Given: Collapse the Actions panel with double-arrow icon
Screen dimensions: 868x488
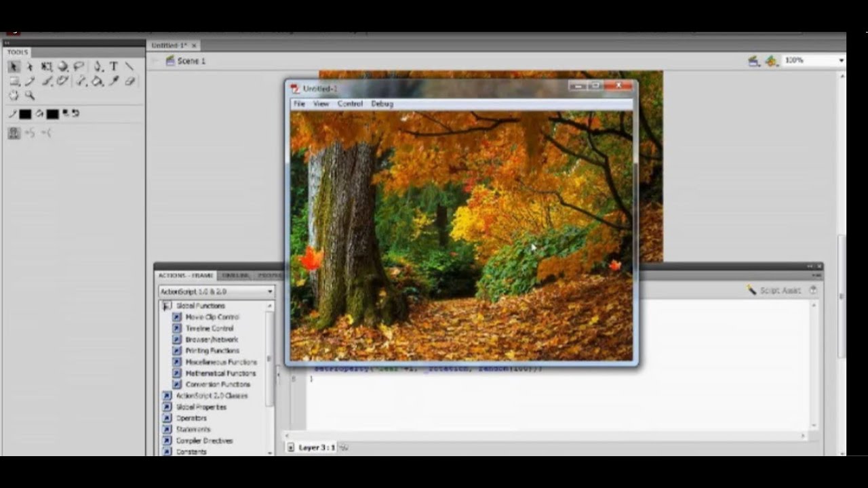Looking at the screenshot, I should pos(810,266).
